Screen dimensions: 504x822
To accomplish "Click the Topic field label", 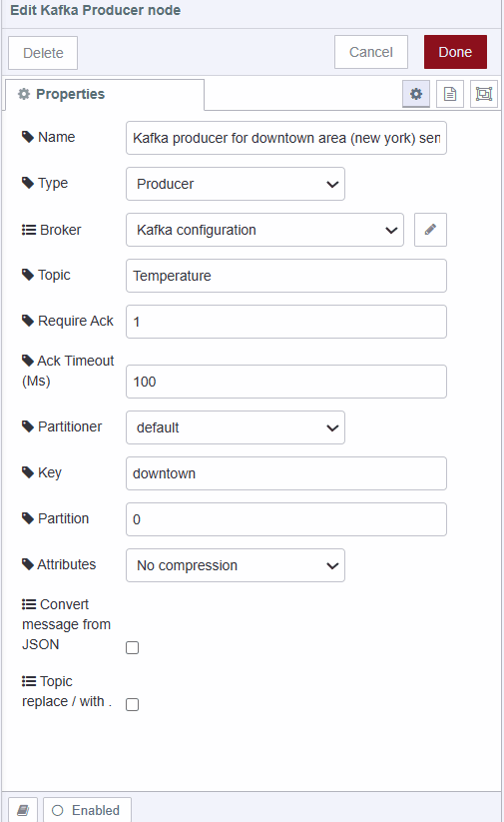I will click(46, 275).
